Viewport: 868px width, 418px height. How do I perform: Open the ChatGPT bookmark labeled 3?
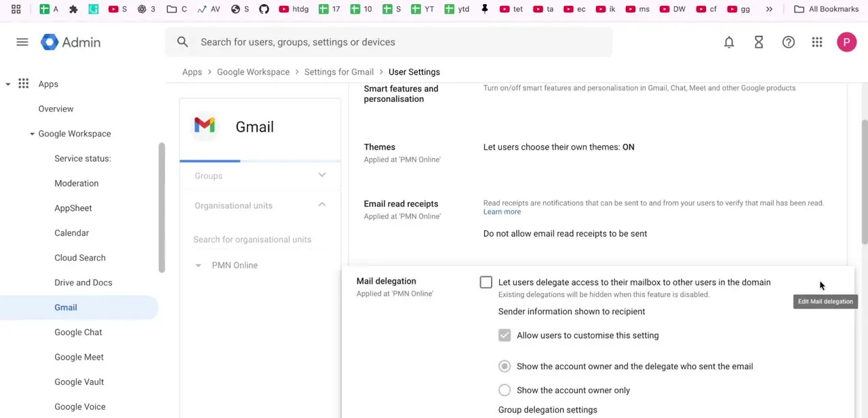[x=146, y=9]
